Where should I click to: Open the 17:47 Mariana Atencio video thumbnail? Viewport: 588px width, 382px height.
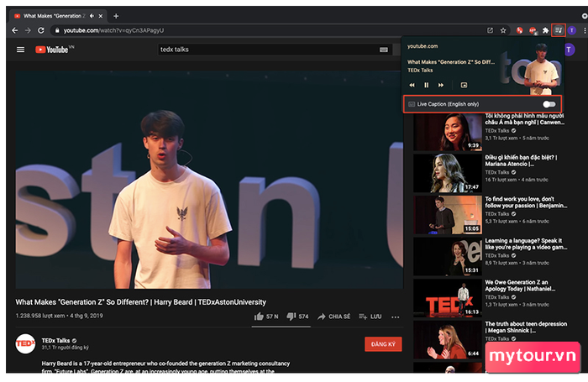[x=448, y=173]
